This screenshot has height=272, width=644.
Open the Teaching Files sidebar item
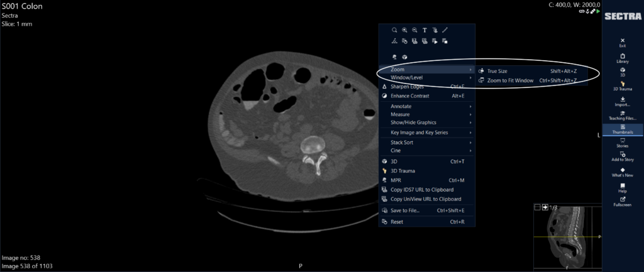[622, 116]
